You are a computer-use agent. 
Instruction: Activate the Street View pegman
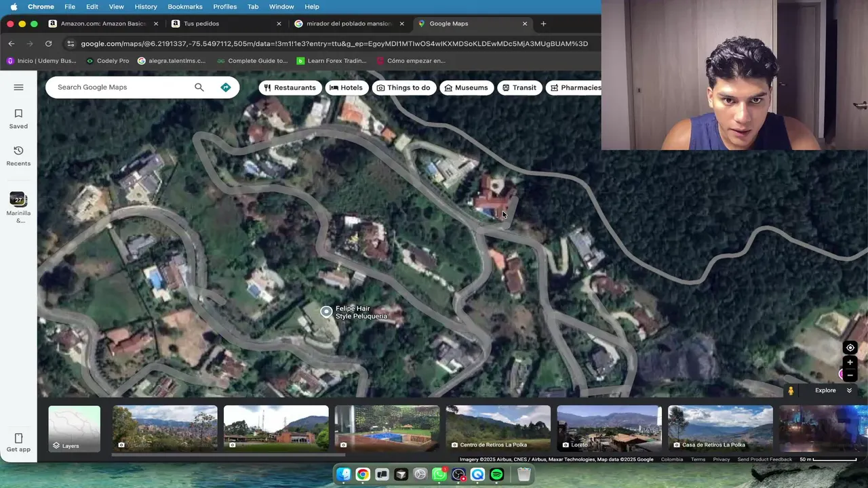pos(791,390)
